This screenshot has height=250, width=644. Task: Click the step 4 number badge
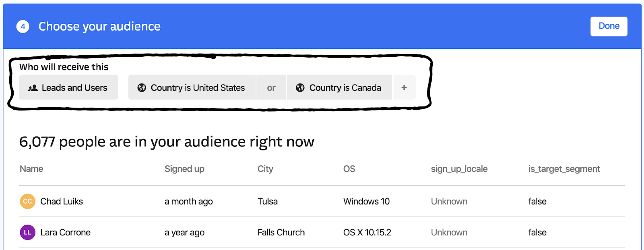[23, 27]
